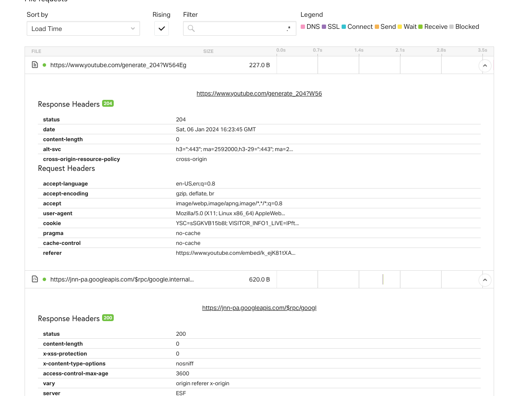Screen dimensions: 532x396
Task: Open the https://www.youtube.com/generate_204?W56 link
Action: [259, 93]
